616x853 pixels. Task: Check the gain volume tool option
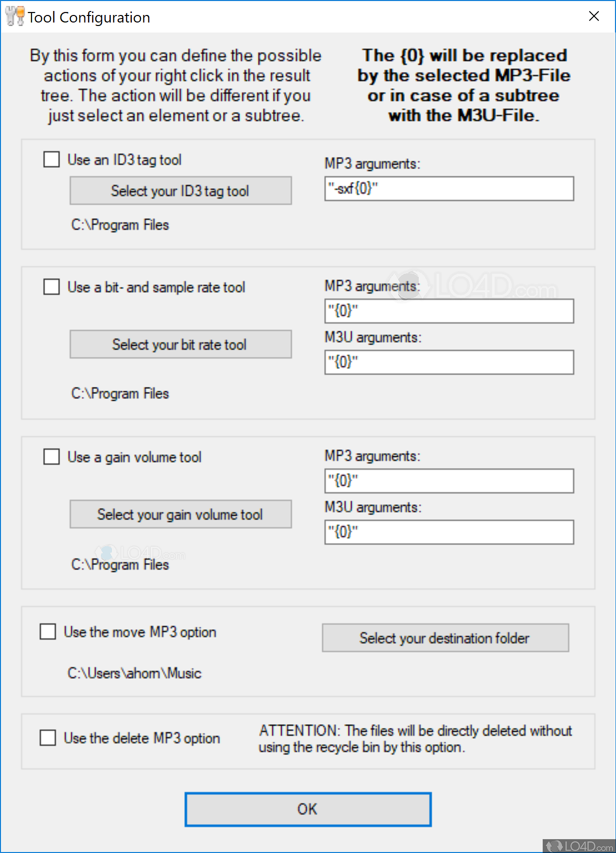[51, 456]
